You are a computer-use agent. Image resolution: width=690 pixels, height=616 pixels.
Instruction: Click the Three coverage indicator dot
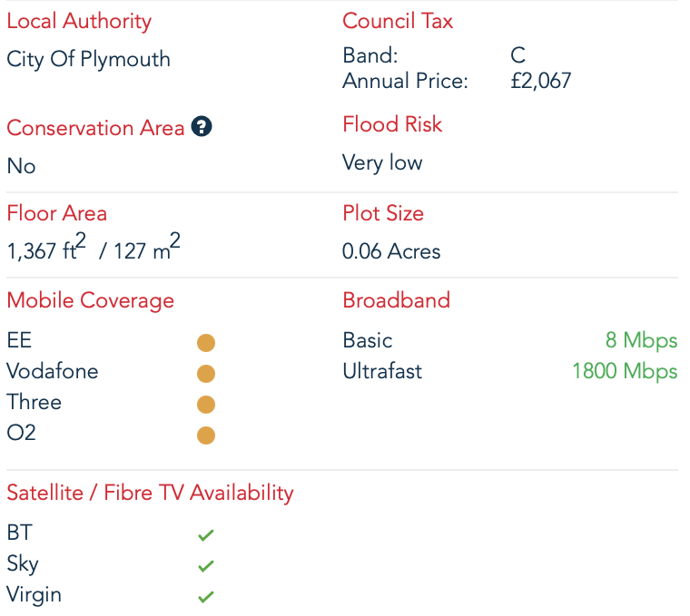(x=206, y=405)
